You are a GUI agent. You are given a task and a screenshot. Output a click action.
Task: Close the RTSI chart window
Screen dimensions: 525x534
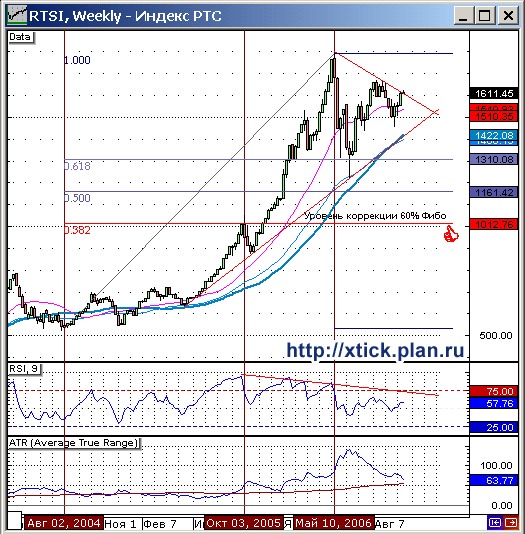508,16
